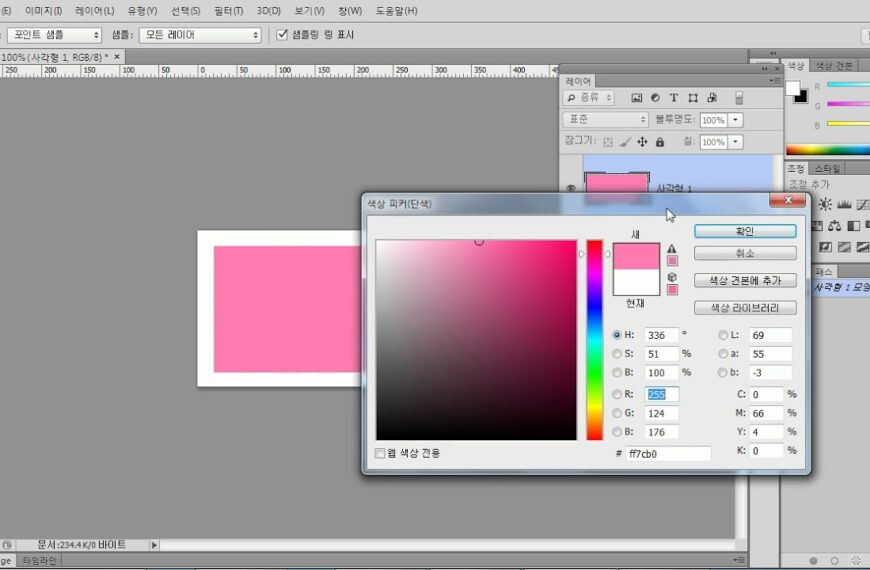
Task: Select the H hue radio button
Action: 616,335
